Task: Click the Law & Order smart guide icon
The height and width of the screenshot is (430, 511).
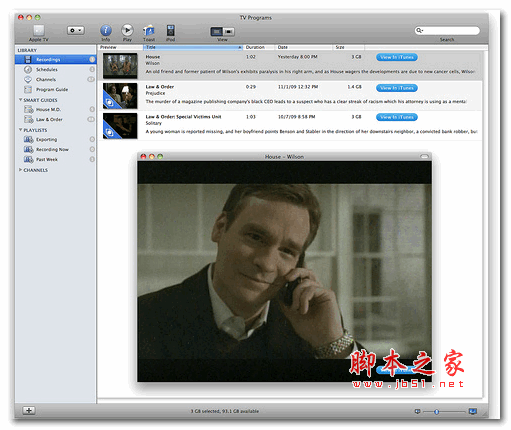Action: 29,119
